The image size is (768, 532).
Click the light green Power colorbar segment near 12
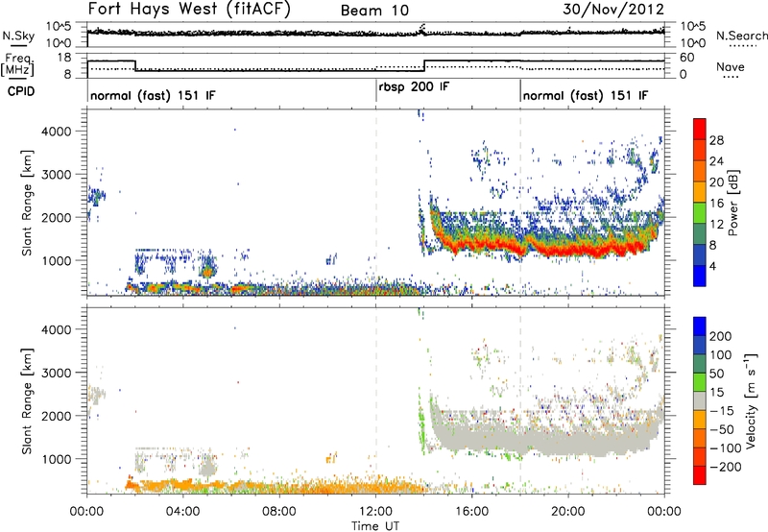(x=700, y=213)
